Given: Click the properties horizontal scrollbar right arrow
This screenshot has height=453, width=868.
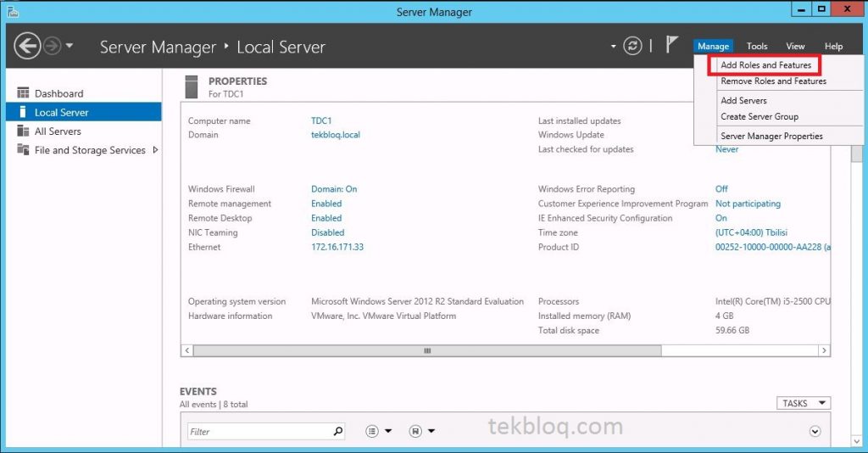Looking at the screenshot, I should coord(824,350).
